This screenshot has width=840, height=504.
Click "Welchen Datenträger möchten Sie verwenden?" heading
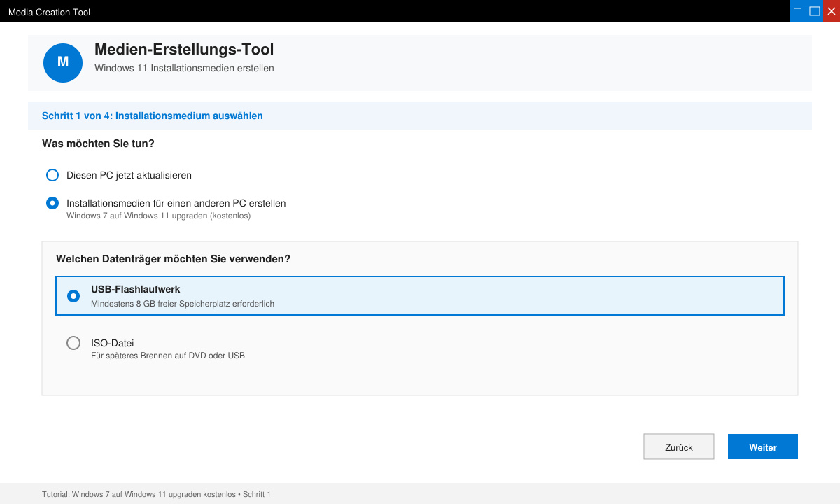173,259
